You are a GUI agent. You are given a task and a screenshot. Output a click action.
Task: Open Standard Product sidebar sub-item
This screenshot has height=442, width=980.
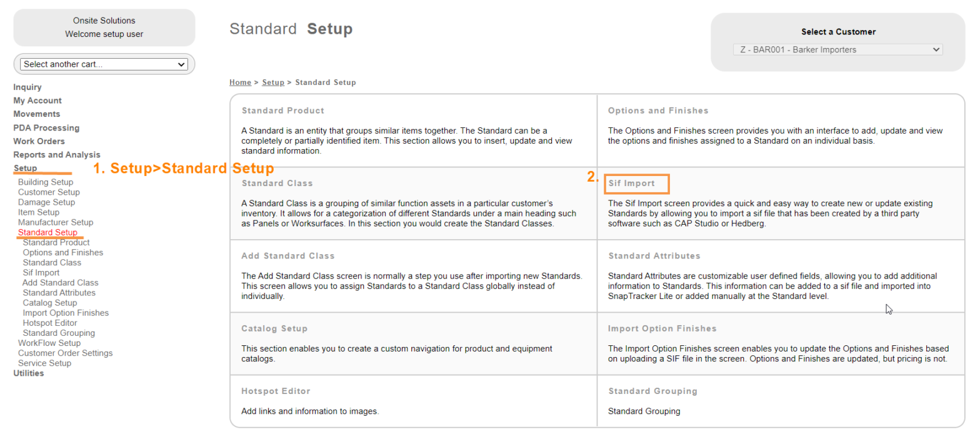click(x=56, y=242)
